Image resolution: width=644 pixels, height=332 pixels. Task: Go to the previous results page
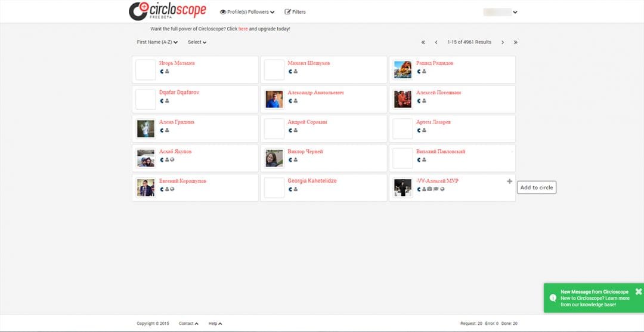(436, 42)
